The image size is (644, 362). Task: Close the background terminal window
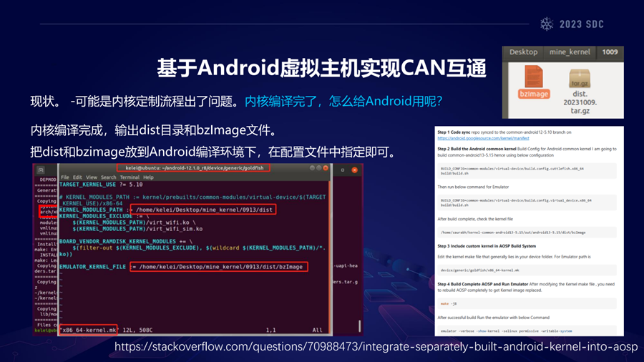click(x=354, y=170)
